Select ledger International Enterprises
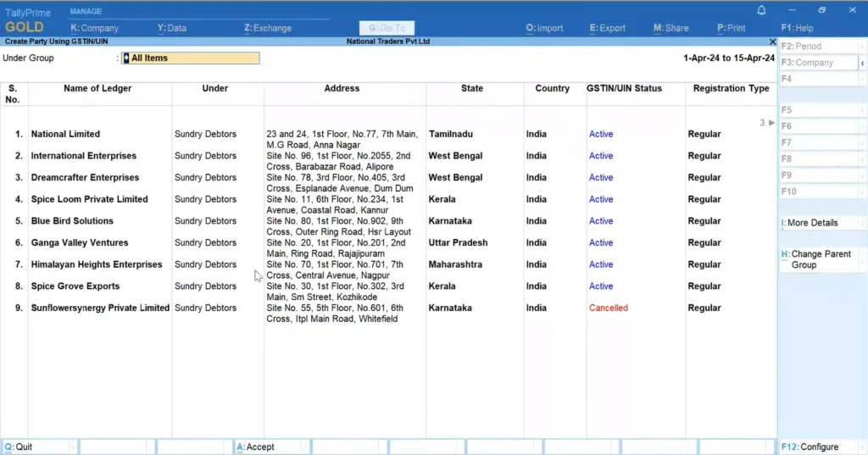This screenshot has width=868, height=455. (x=84, y=156)
